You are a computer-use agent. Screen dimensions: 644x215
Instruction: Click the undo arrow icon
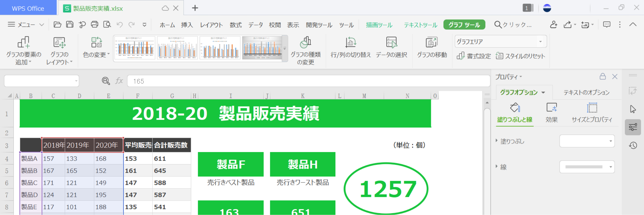(120, 25)
